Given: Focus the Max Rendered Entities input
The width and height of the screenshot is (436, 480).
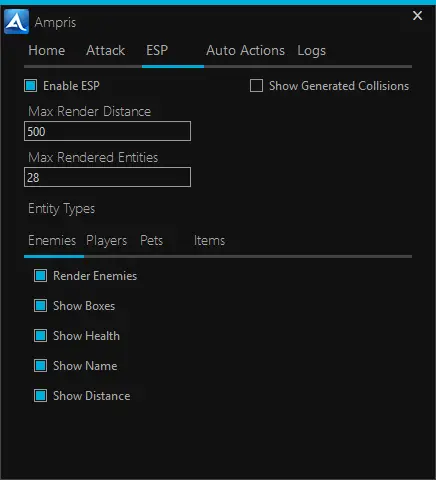Looking at the screenshot, I should pos(107,177).
